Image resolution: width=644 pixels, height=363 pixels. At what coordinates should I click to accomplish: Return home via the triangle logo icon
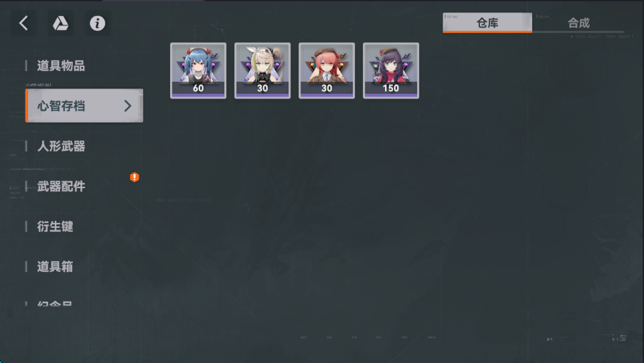pyautogui.click(x=60, y=23)
